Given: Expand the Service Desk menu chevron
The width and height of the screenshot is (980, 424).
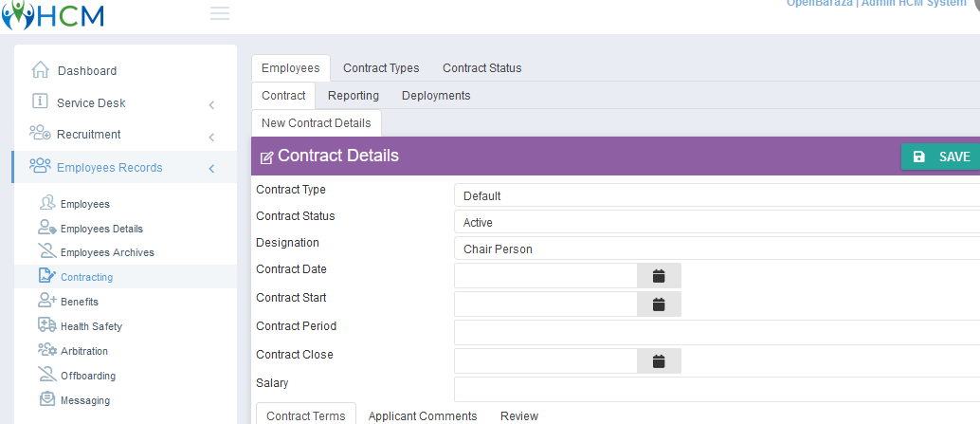Looking at the screenshot, I should (211, 105).
